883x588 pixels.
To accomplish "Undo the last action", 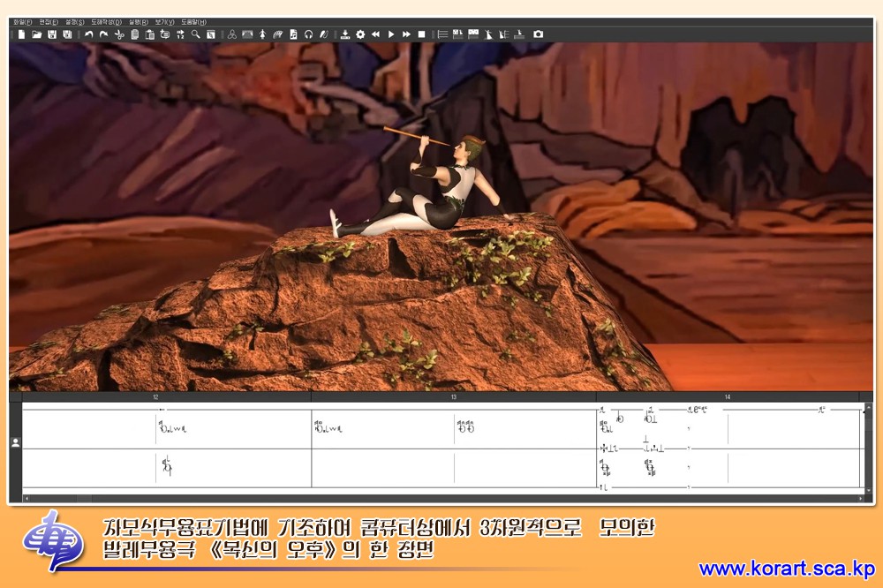I will pos(89,34).
